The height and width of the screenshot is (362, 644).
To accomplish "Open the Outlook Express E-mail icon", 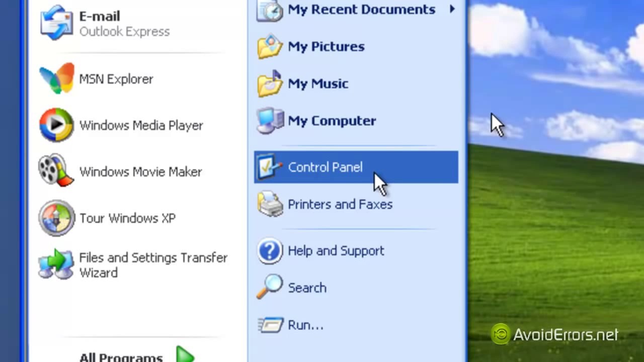I will (56, 24).
